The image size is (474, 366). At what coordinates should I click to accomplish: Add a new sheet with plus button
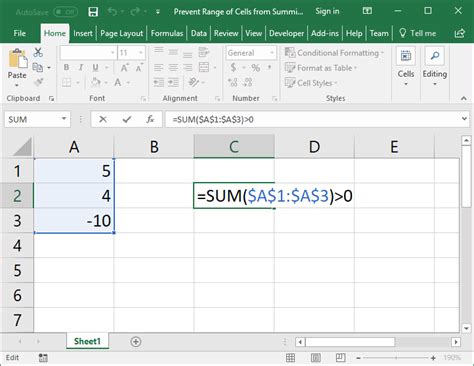coord(136,341)
